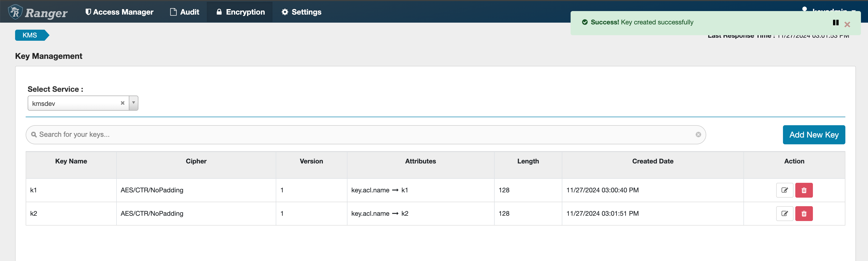The image size is (868, 261).
Task: Delete key k2 using trash icon
Action: click(804, 213)
